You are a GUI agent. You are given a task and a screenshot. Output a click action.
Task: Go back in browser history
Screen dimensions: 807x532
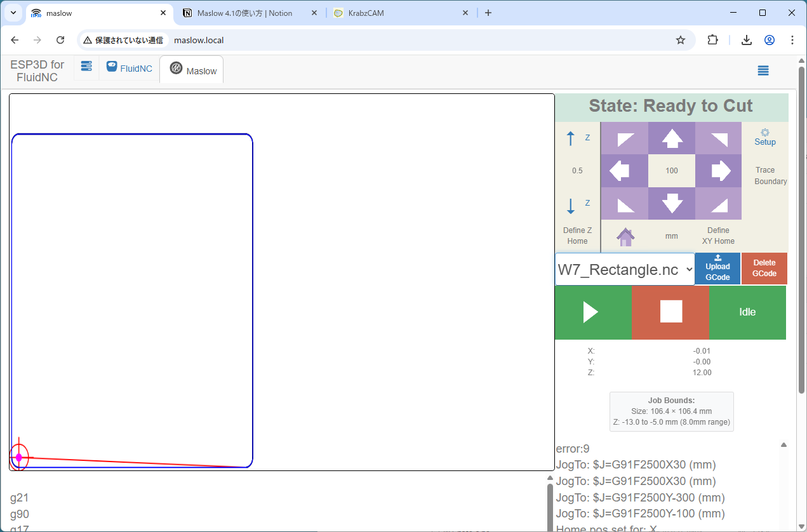15,40
